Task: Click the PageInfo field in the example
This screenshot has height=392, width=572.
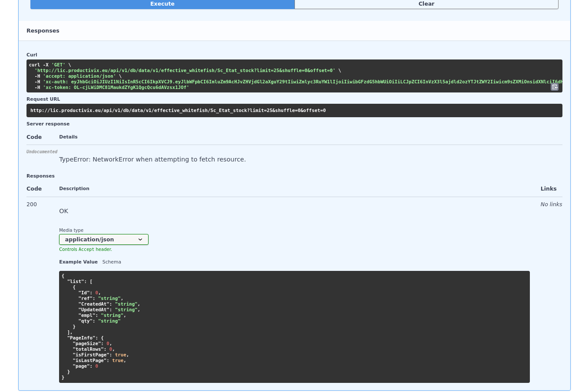Action: (x=82, y=338)
